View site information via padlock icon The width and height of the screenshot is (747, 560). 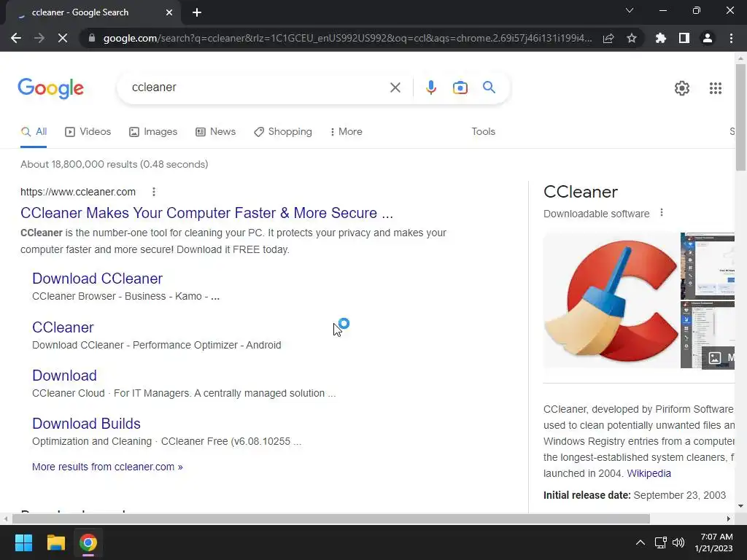pos(92,38)
